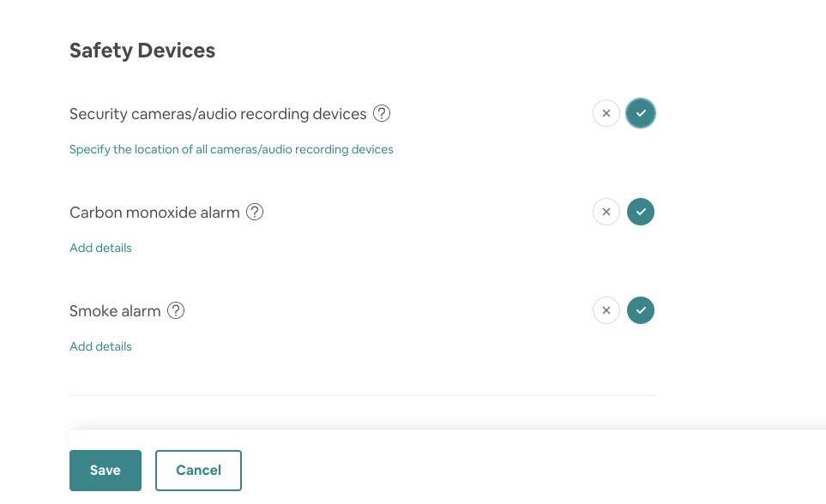Add details for Carbon monoxide alarm
826x504 pixels.
click(x=100, y=248)
